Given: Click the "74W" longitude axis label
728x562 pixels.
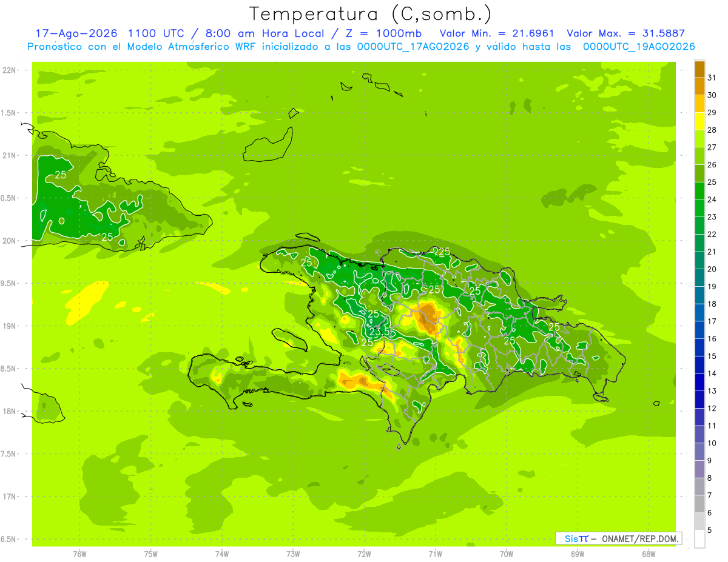Looking at the screenshot, I should pyautogui.click(x=222, y=554).
